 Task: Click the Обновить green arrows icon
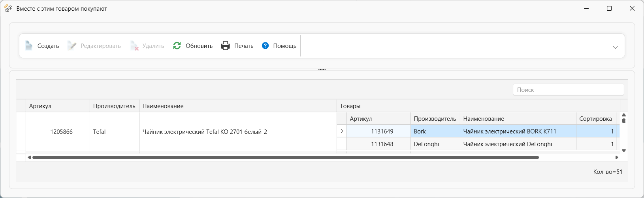point(177,46)
